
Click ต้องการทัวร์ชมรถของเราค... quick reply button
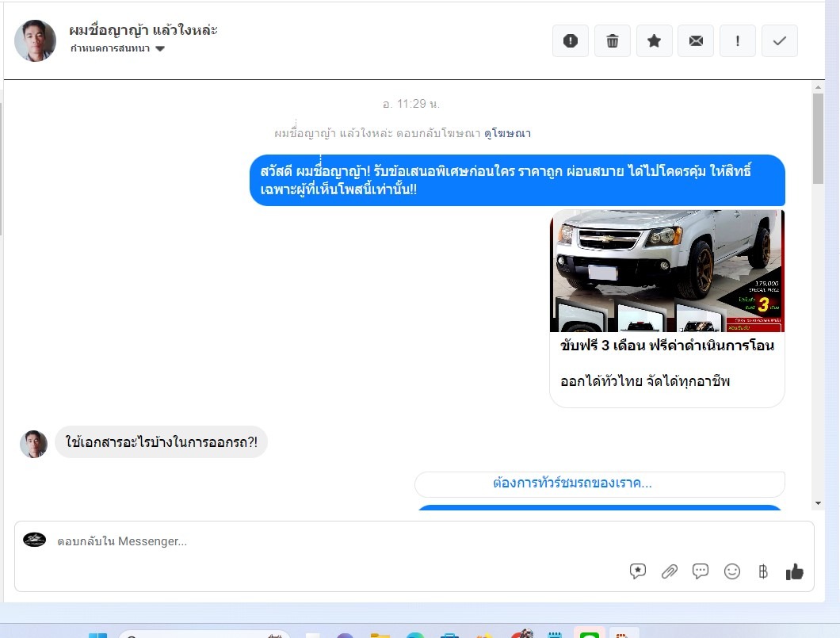pos(599,483)
